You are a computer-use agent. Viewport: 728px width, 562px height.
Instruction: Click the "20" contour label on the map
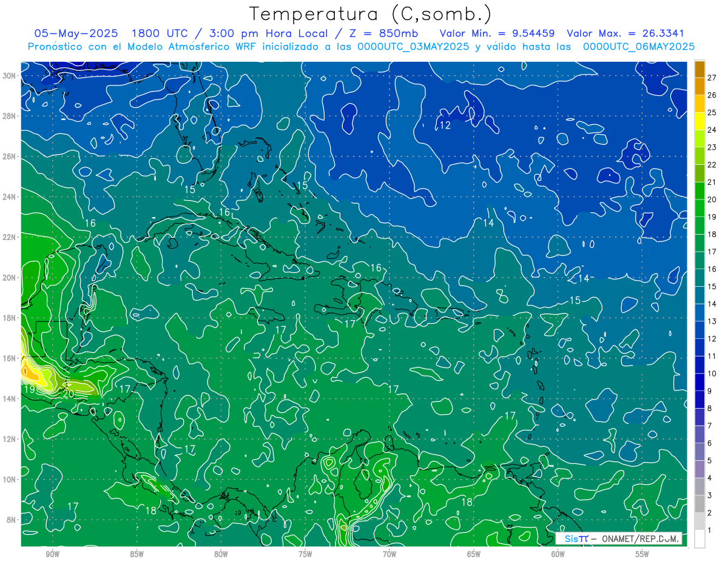coord(68,393)
